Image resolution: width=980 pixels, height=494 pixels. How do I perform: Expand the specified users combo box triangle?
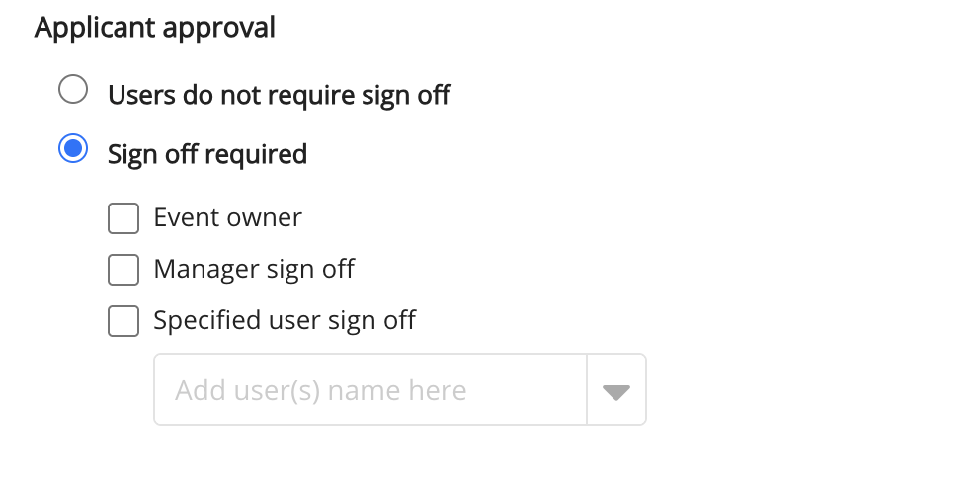(x=616, y=392)
